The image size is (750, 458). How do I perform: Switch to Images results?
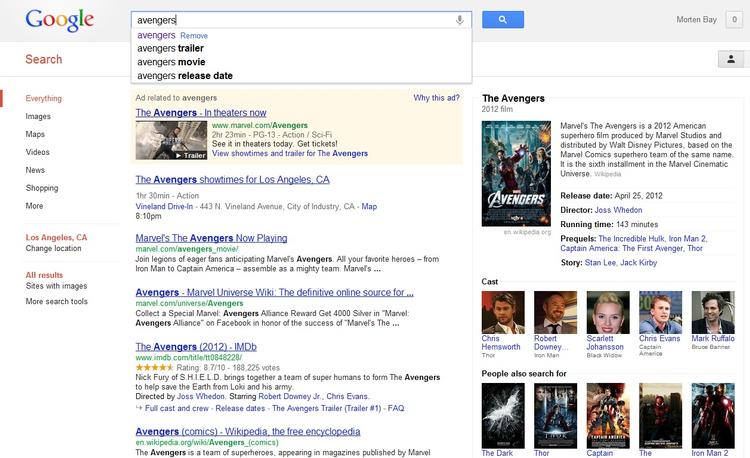click(x=38, y=116)
